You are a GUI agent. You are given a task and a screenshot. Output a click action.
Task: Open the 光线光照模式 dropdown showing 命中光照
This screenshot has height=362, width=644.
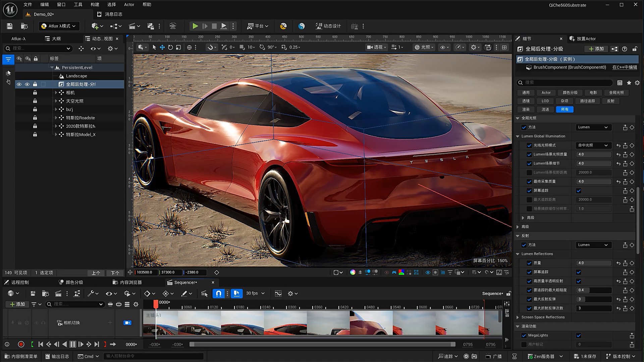click(593, 145)
